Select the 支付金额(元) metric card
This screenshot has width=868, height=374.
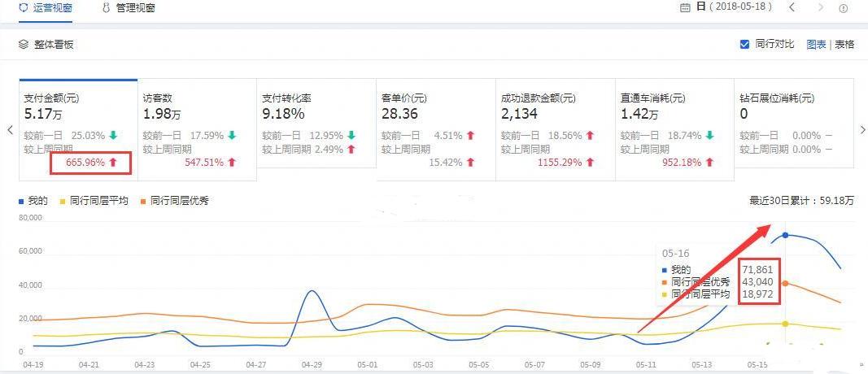pyautogui.click(x=78, y=130)
